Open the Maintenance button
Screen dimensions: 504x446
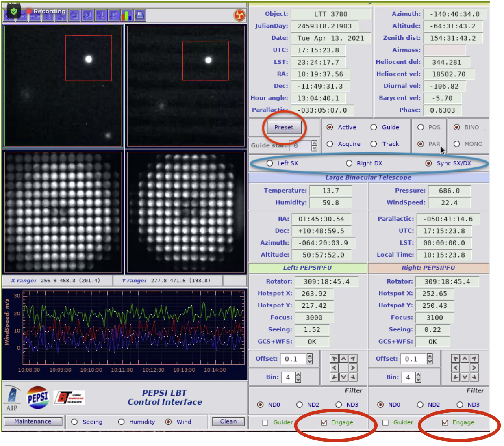tap(33, 422)
